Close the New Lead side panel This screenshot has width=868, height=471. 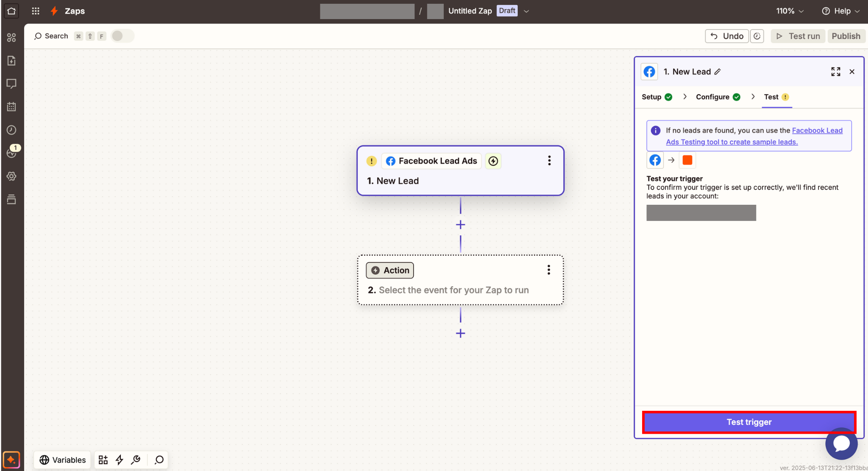pos(852,72)
